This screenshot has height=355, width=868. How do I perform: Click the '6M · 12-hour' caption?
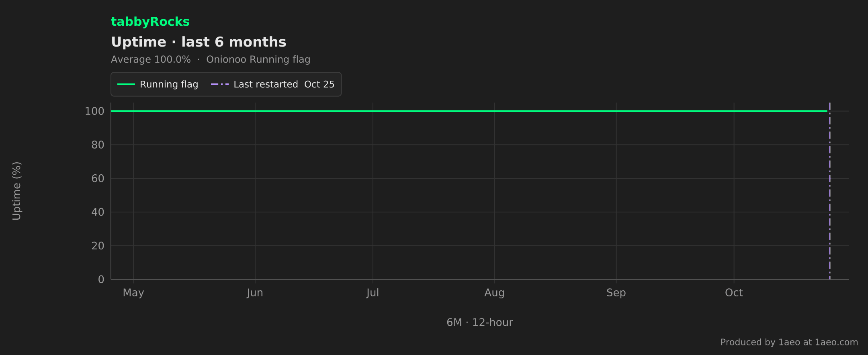pos(480,322)
